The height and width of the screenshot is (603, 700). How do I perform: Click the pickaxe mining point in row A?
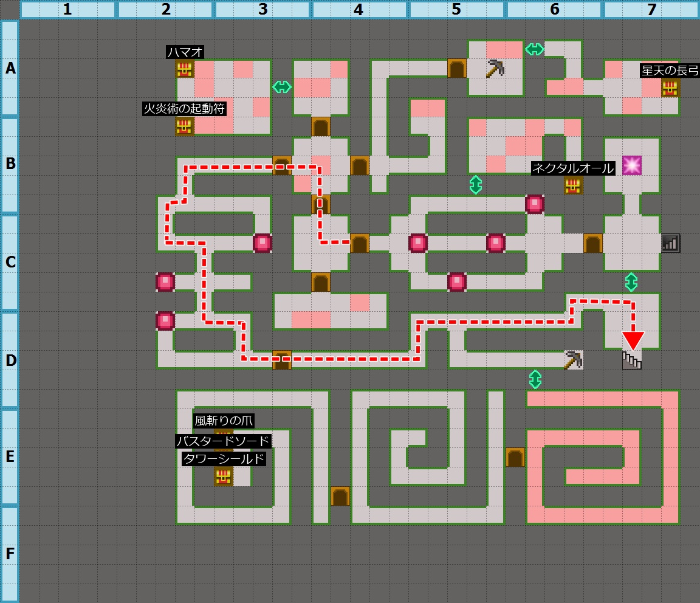[x=495, y=68]
